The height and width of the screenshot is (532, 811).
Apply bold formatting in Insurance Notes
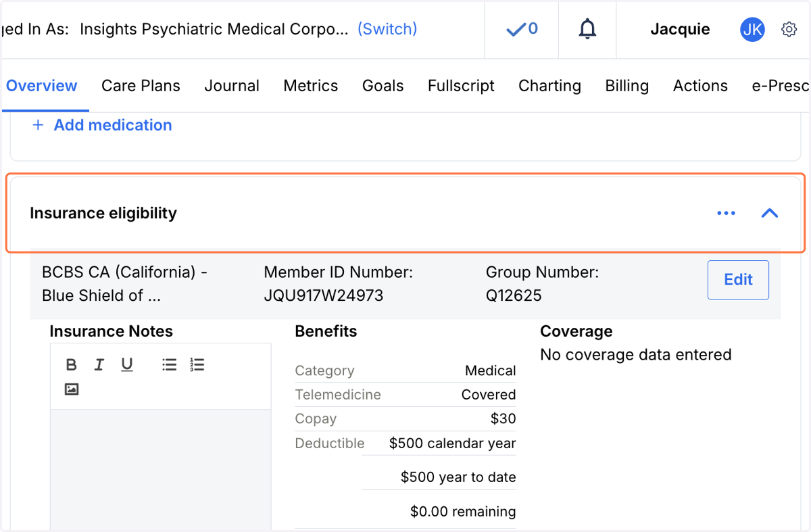(71, 365)
